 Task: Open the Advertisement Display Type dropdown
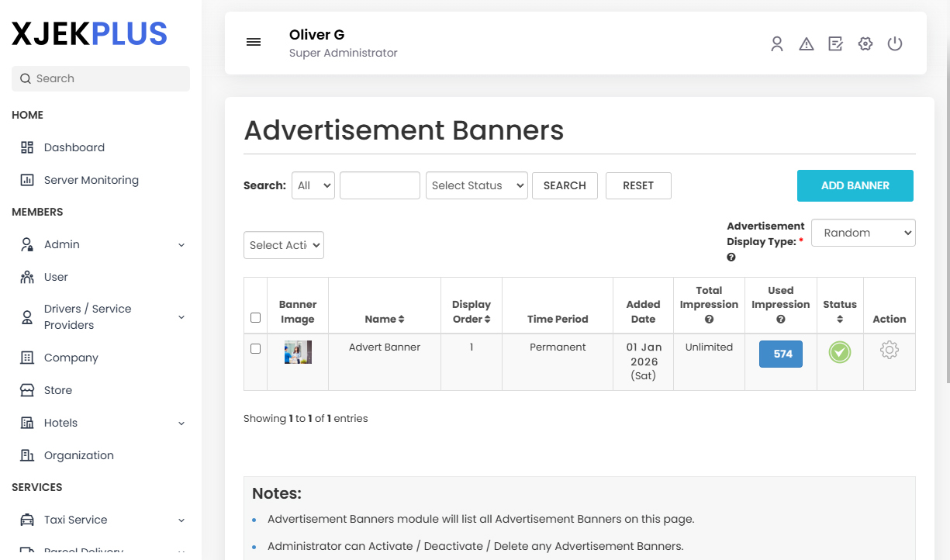(863, 233)
